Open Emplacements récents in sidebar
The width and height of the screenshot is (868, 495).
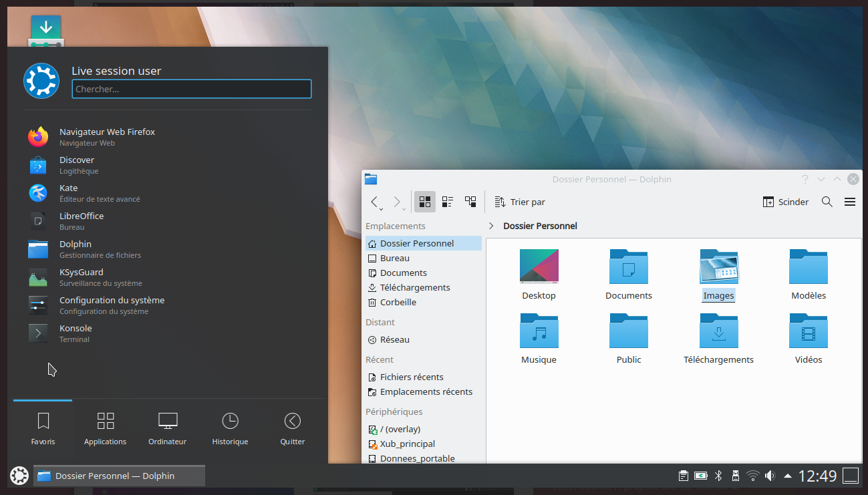pos(424,391)
